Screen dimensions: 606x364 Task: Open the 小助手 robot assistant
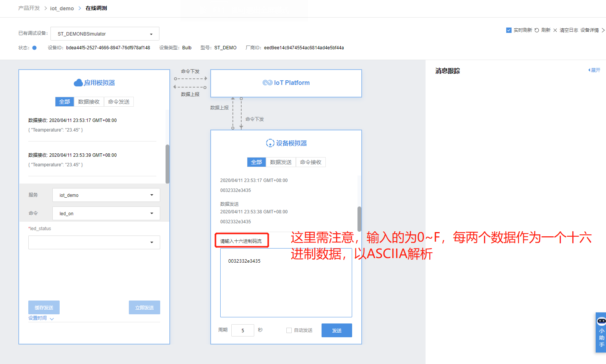(x=601, y=332)
